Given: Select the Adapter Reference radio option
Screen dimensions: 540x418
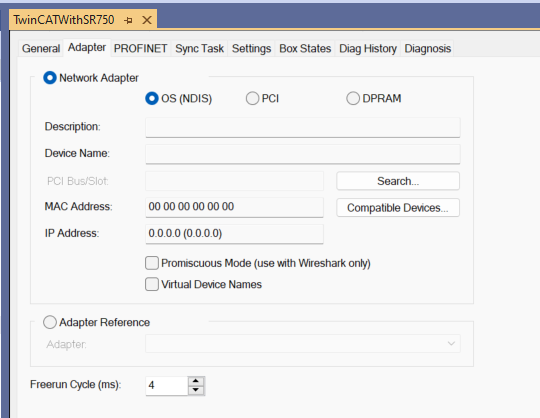Looking at the screenshot, I should 50,322.
